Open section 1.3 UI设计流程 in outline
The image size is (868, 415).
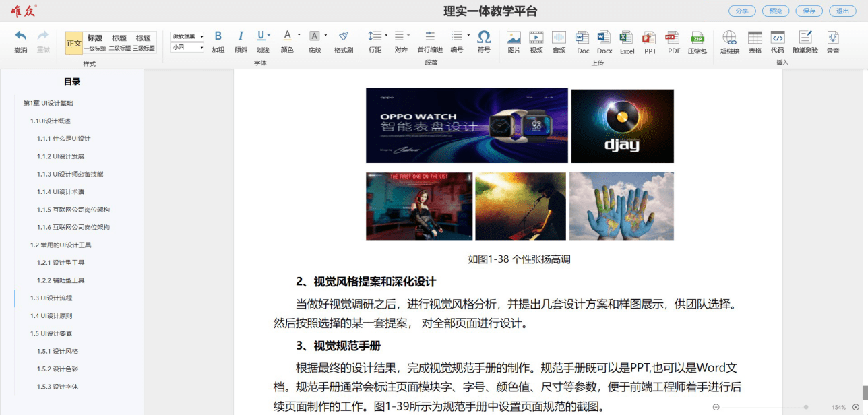pos(51,298)
